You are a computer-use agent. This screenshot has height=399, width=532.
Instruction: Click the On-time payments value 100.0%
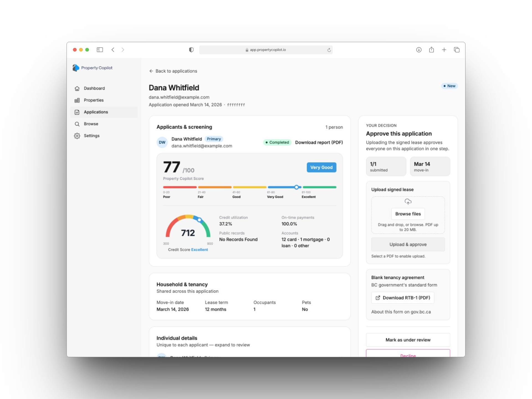coord(289,224)
